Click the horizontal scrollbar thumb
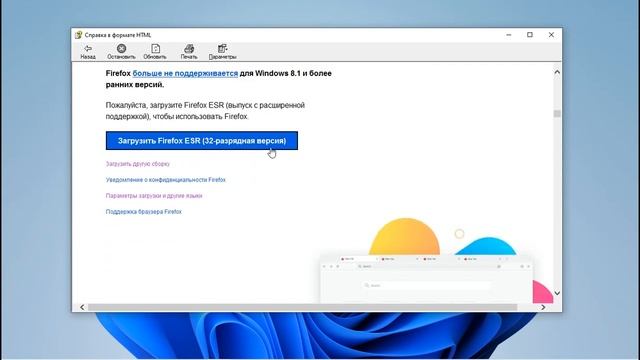Image resolution: width=640 pixels, height=360 pixels. tap(302, 307)
